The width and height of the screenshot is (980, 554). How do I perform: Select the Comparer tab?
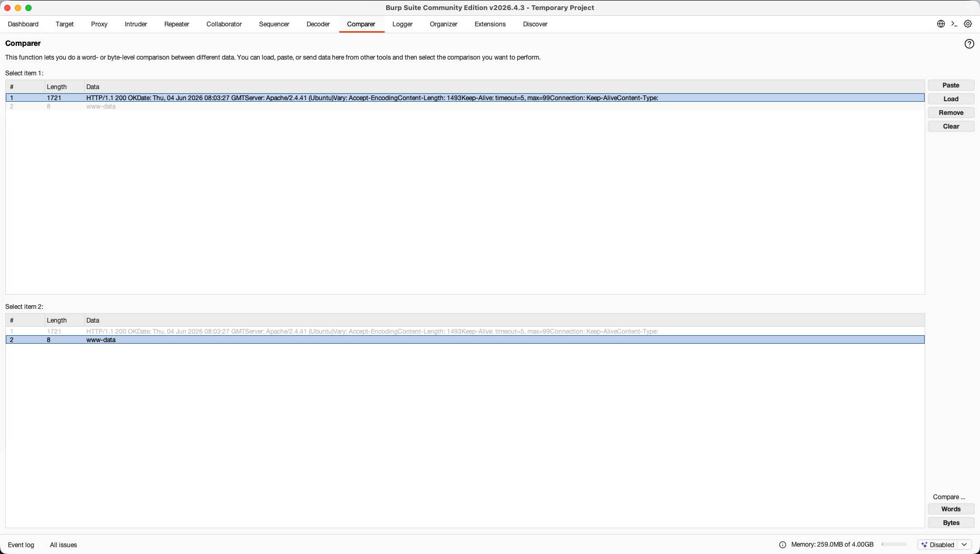click(361, 24)
